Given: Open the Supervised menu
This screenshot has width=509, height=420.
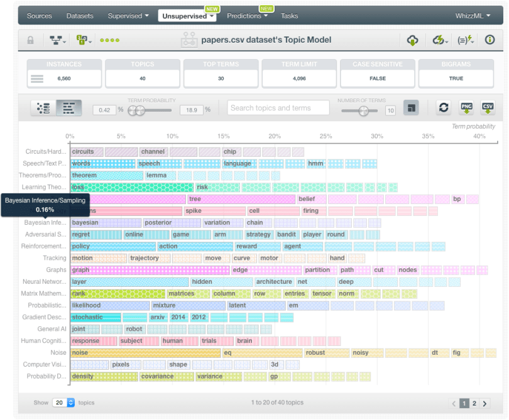Looking at the screenshot, I should coord(128,16).
